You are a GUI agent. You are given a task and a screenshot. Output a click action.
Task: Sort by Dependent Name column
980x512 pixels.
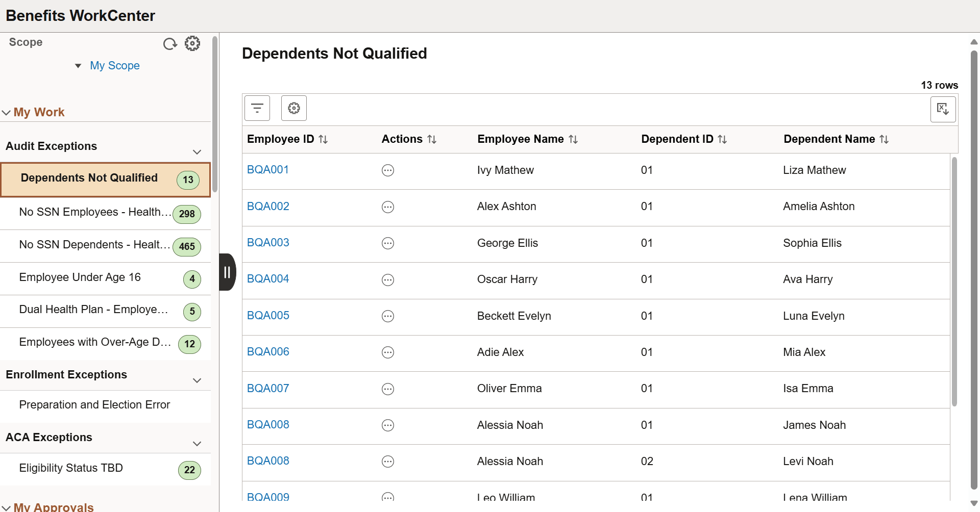tap(884, 139)
